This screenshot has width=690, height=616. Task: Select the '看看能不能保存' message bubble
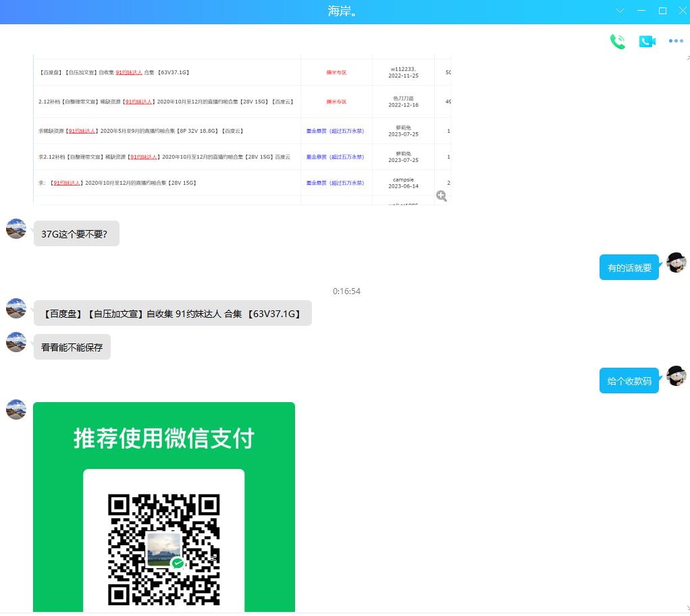pyautogui.click(x=72, y=347)
